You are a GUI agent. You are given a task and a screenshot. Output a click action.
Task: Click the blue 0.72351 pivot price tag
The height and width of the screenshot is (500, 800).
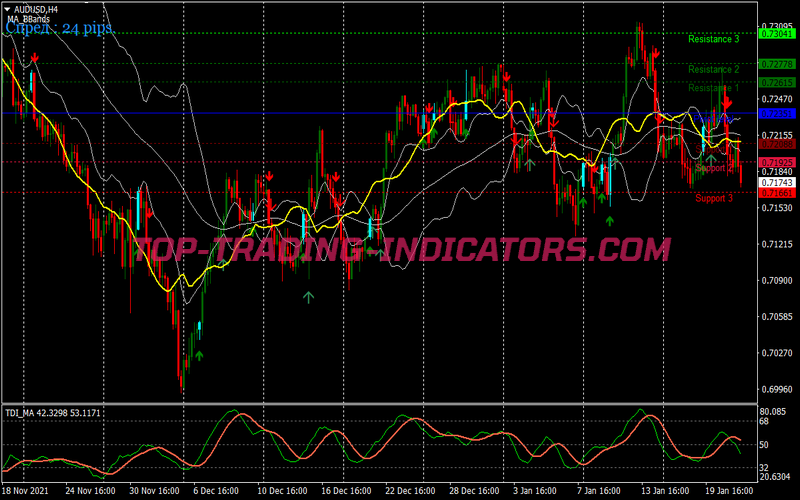click(x=777, y=113)
